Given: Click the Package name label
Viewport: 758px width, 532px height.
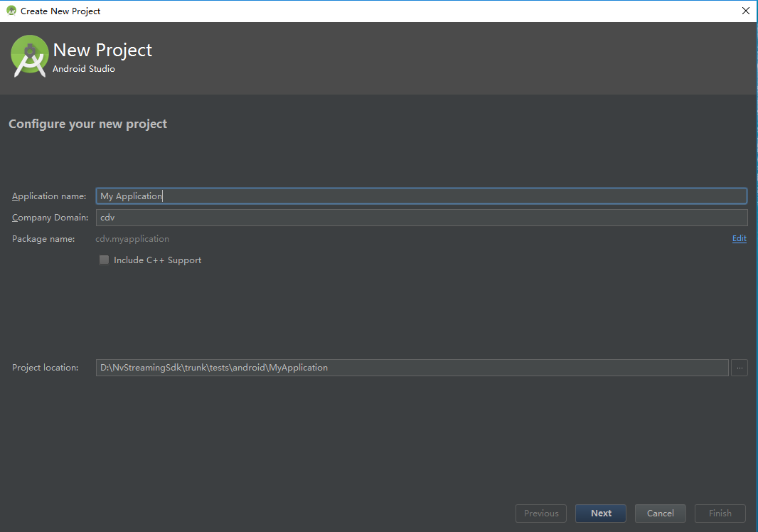Looking at the screenshot, I should pyautogui.click(x=43, y=239).
